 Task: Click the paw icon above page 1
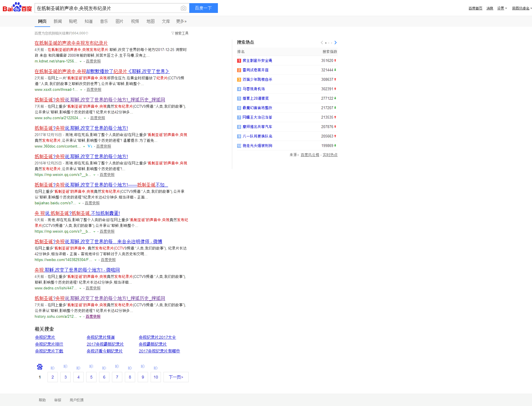(40, 367)
